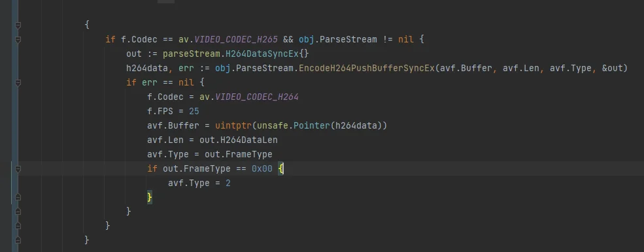Click the last fold end marker in gutter
Viewport: 644px width, 252px height.
point(18,240)
